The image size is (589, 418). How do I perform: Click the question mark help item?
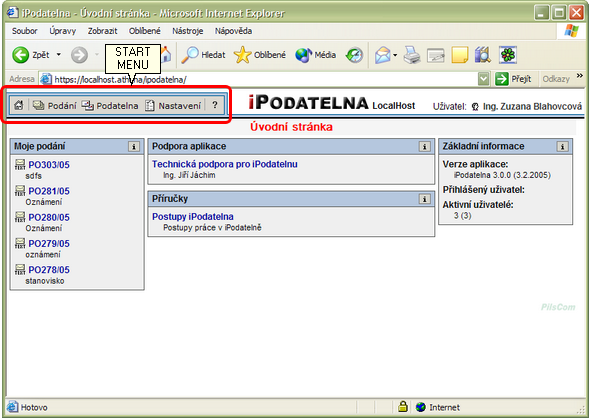214,105
